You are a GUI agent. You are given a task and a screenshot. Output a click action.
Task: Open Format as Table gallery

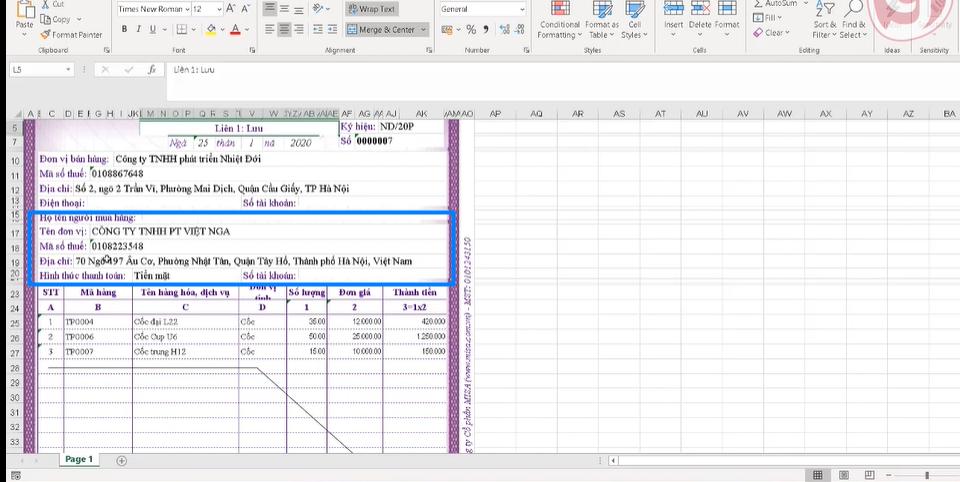pyautogui.click(x=602, y=20)
